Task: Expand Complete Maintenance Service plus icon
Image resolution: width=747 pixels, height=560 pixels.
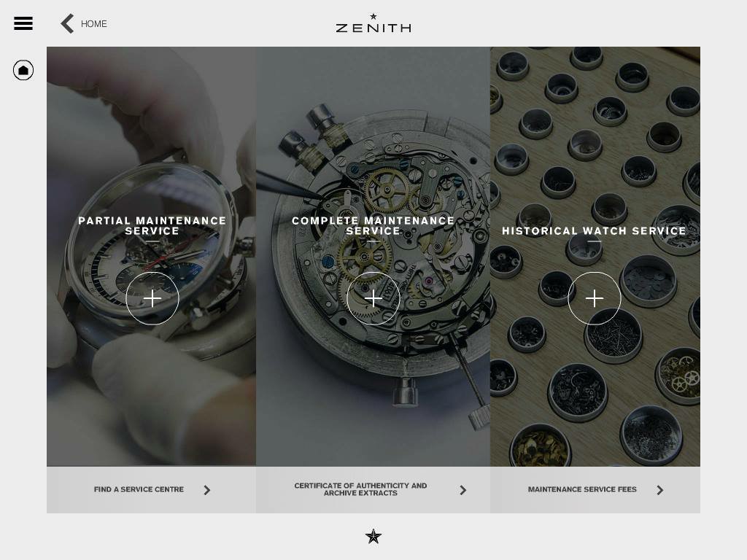Action: [373, 298]
